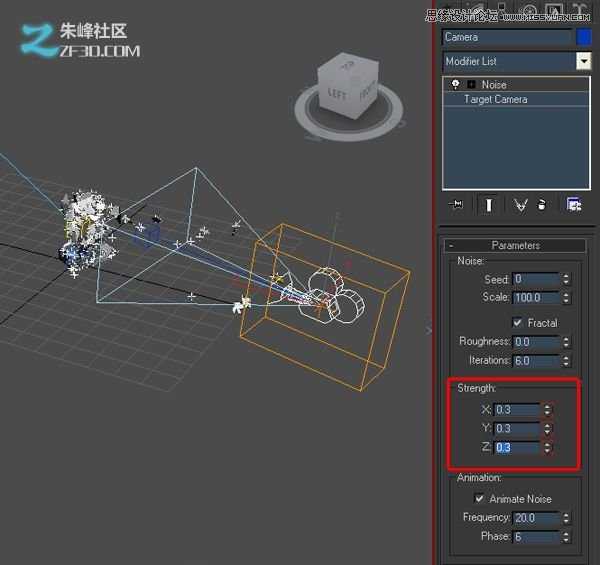Click the Phase spinner arrows

click(x=566, y=537)
